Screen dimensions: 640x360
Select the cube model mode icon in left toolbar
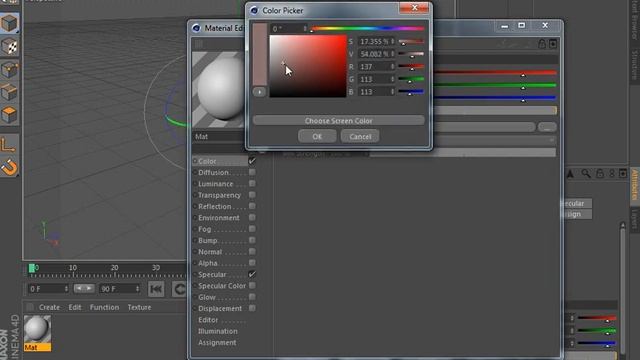pyautogui.click(x=9, y=23)
